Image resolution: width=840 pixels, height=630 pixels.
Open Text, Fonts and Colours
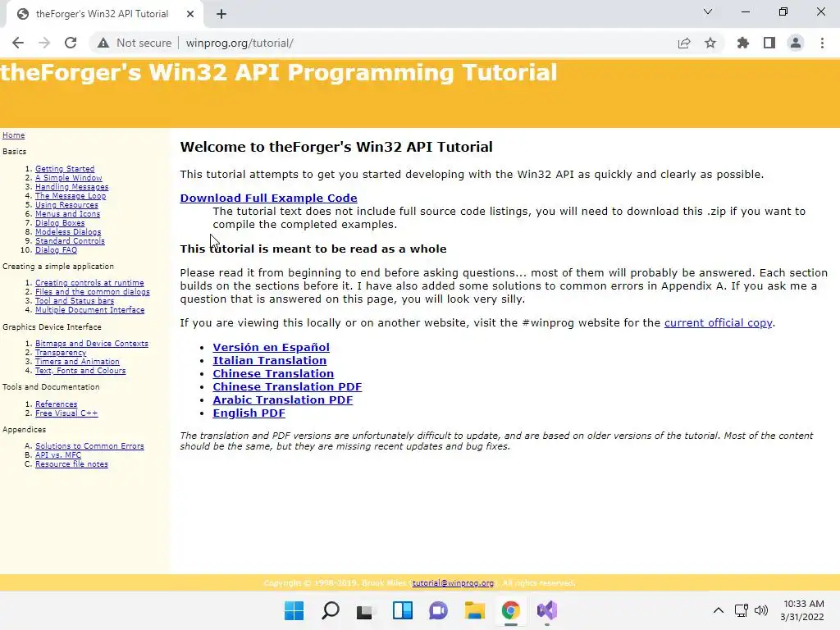click(80, 371)
